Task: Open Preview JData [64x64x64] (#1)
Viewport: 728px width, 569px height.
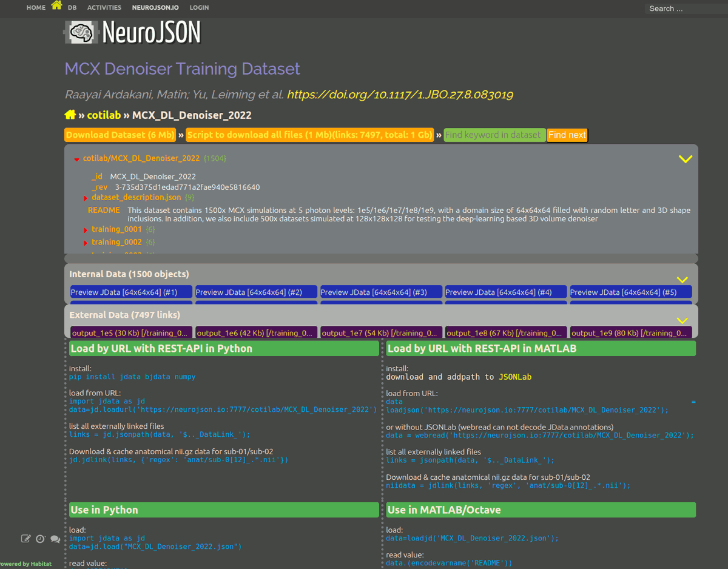Action: 131,292
